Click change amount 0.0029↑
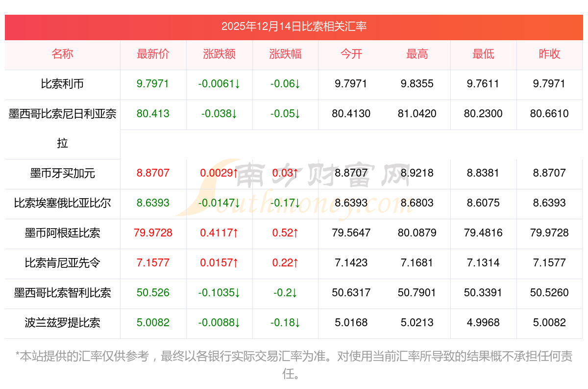The width and height of the screenshot is (588, 389). [x=219, y=173]
